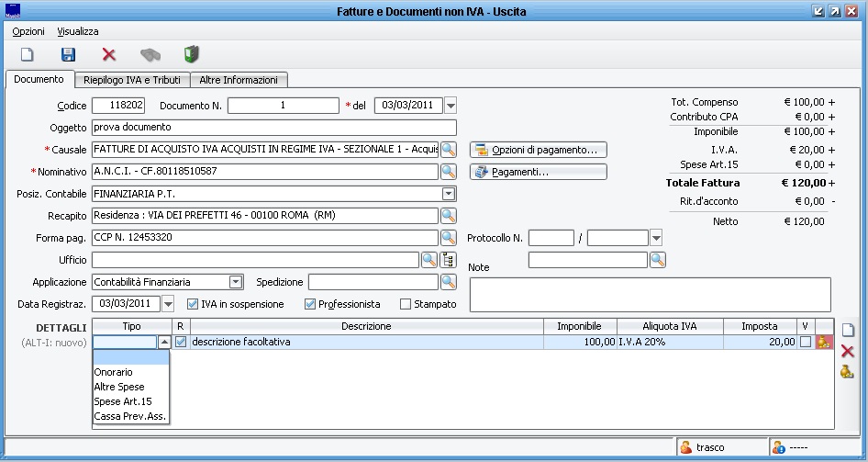The image size is (868, 462).
Task: Expand the Posiz. Contabile dropdown
Action: [x=448, y=194]
